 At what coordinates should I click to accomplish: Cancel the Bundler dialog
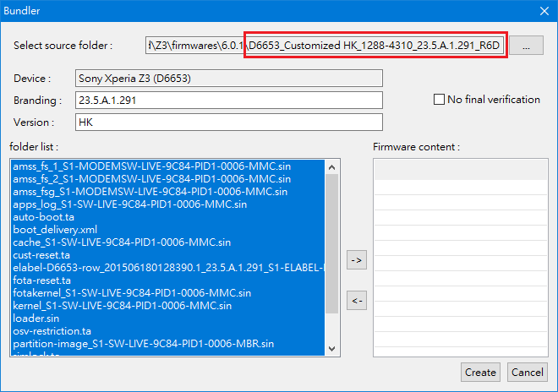tap(527, 372)
